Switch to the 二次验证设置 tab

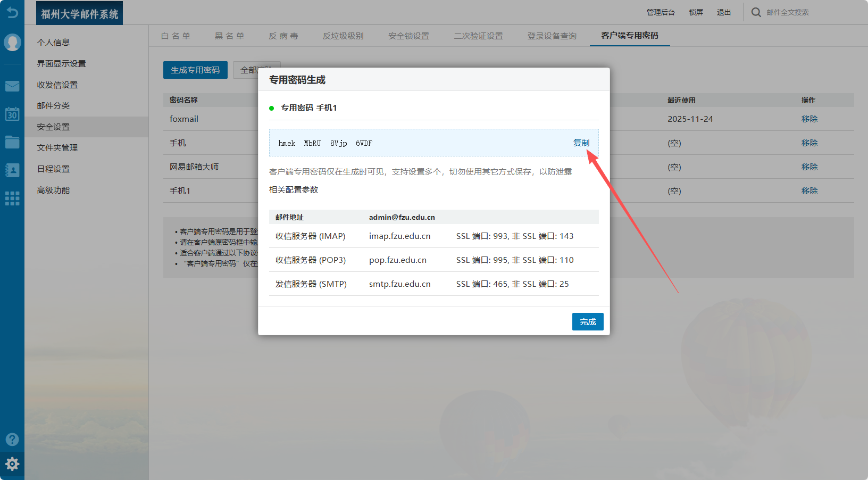tap(478, 36)
